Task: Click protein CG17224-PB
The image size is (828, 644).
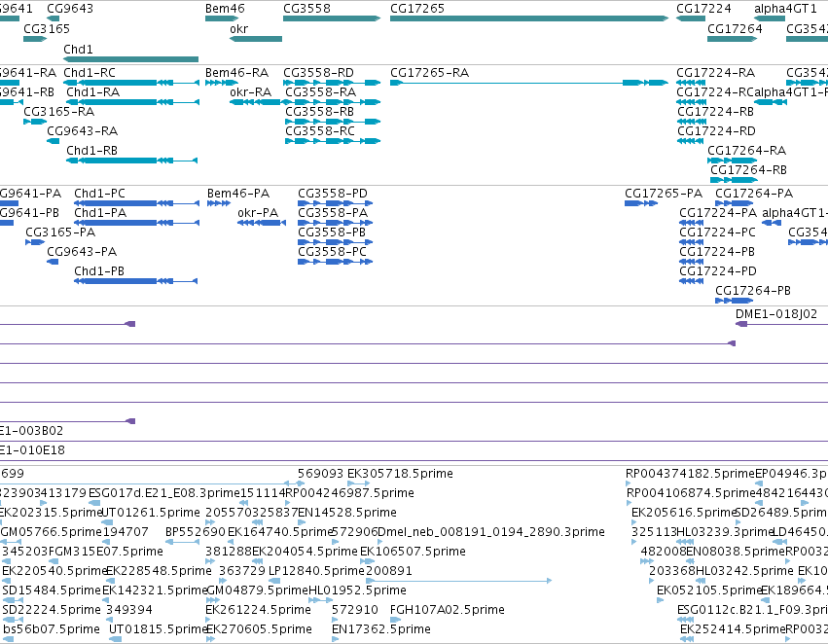Action: click(717, 252)
